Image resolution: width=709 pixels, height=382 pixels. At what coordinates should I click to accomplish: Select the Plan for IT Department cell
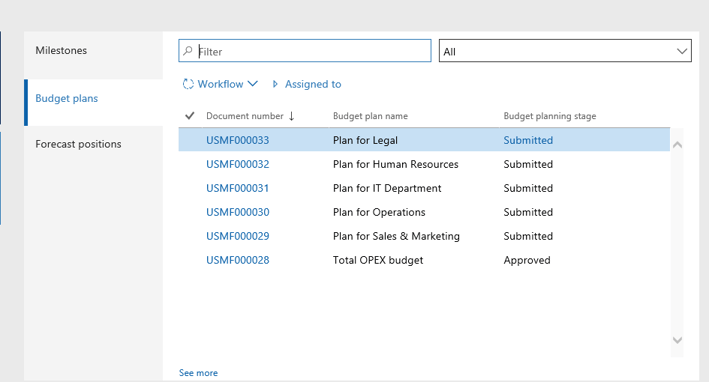pyautogui.click(x=387, y=188)
